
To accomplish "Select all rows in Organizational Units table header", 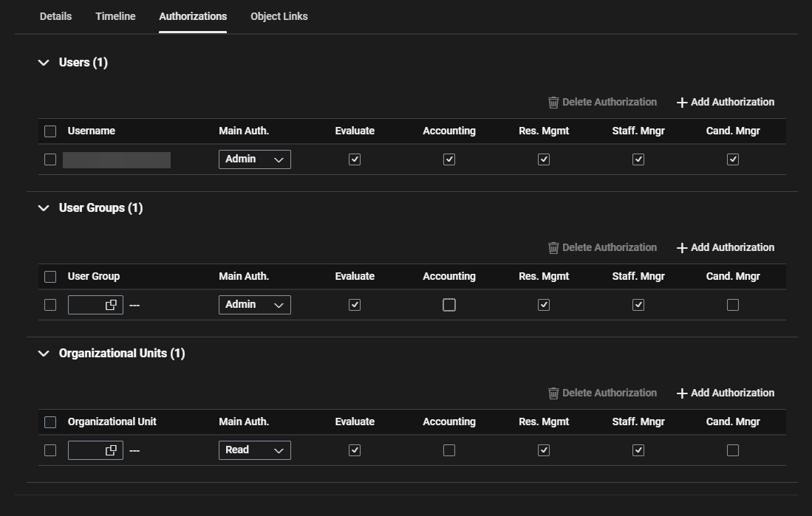I will click(50, 422).
